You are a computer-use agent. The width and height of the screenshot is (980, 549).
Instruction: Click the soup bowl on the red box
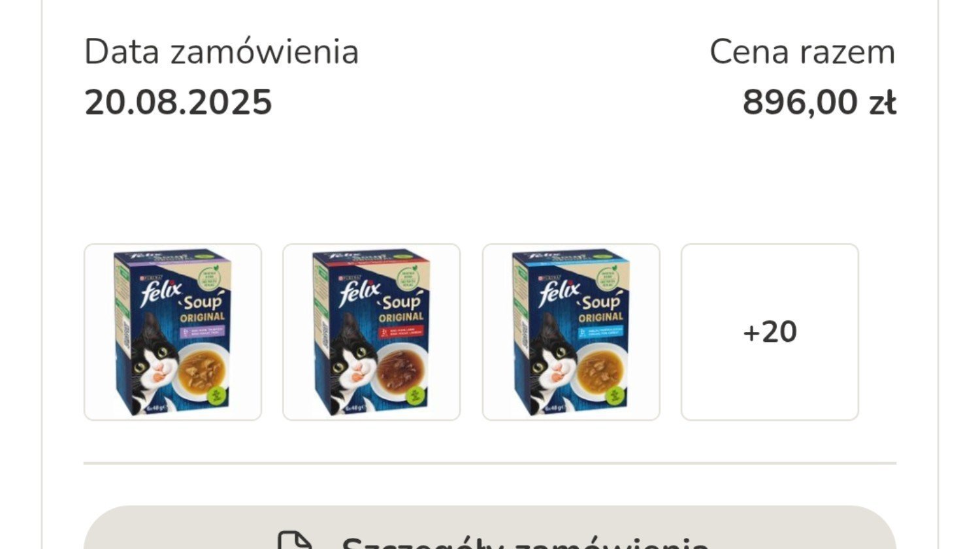[x=400, y=370]
